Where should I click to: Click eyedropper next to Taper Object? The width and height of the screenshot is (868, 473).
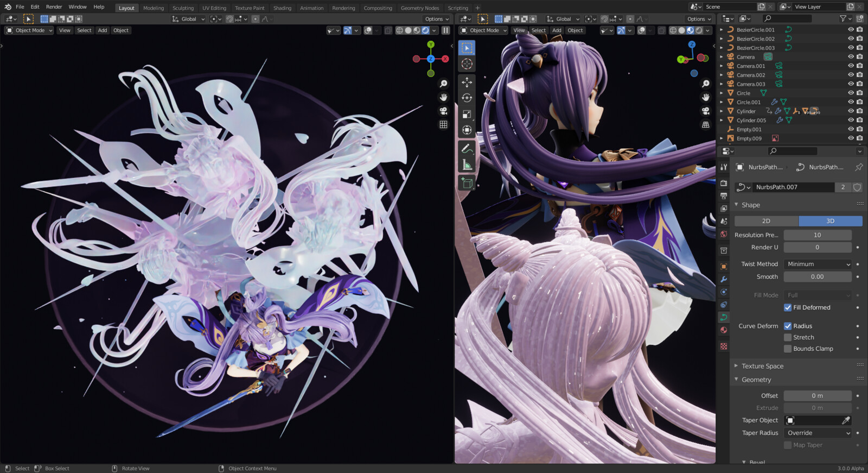(845, 420)
